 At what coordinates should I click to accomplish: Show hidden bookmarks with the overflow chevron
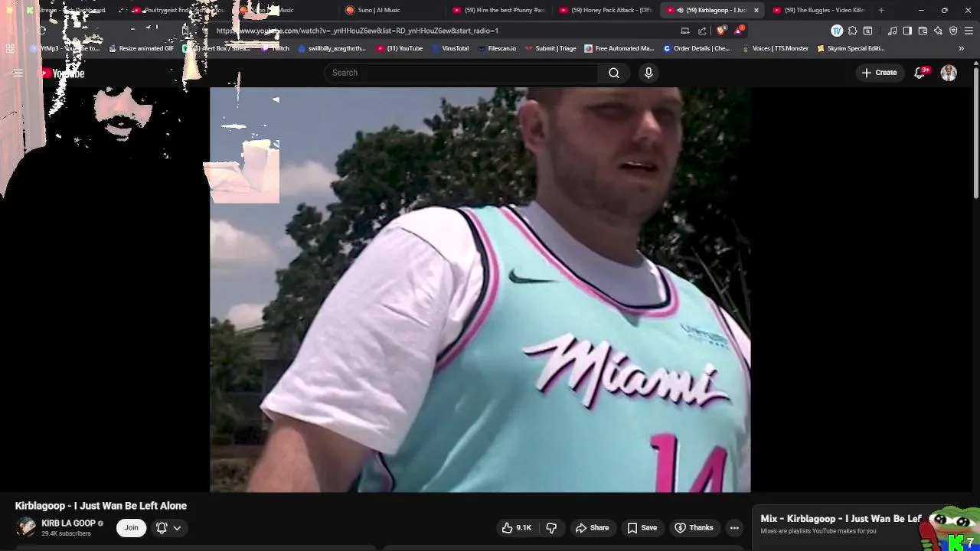pos(962,48)
